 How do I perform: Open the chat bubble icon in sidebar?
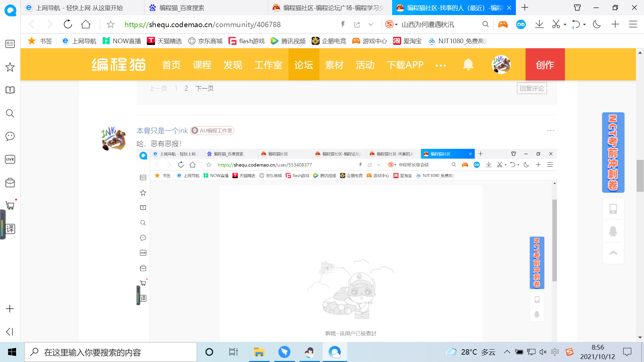tap(10, 136)
